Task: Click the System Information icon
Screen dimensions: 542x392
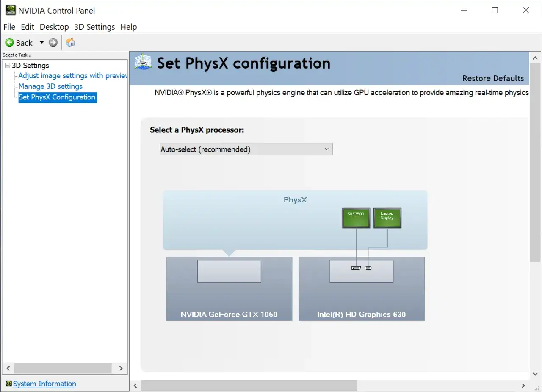Action: (8, 384)
